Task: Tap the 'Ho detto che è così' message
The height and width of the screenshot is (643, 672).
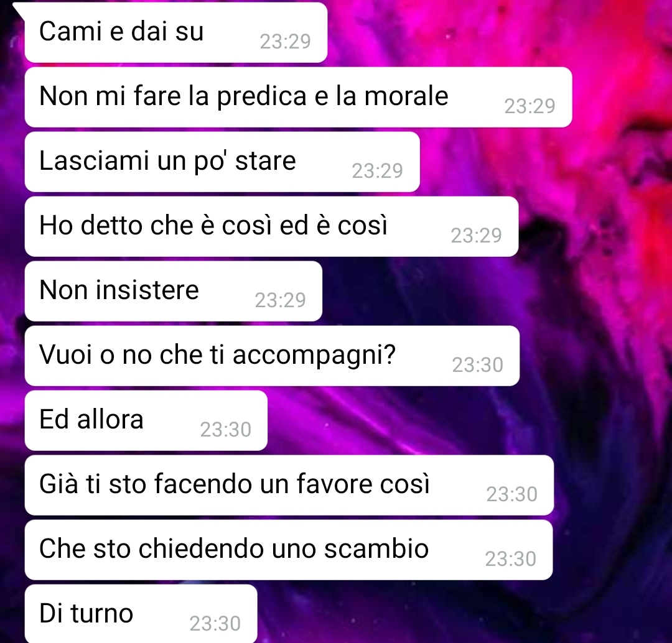Action: point(272,226)
